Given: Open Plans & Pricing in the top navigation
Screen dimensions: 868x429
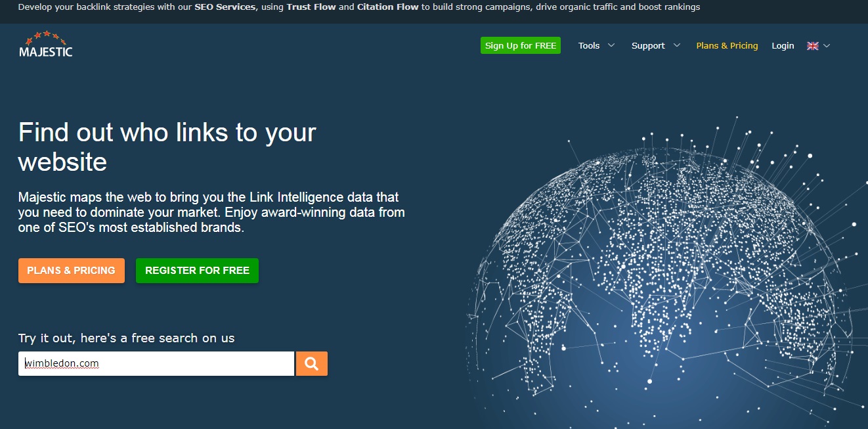Looking at the screenshot, I should 727,46.
